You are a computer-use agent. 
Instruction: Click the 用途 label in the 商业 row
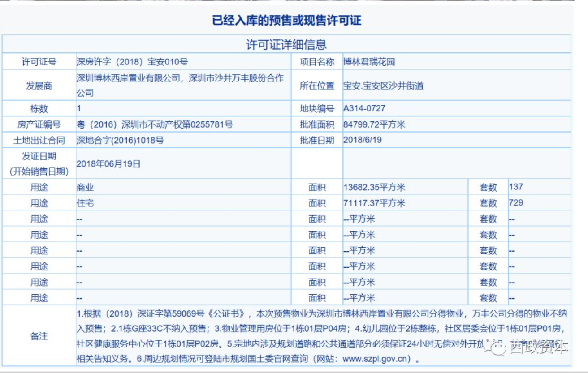(x=39, y=187)
